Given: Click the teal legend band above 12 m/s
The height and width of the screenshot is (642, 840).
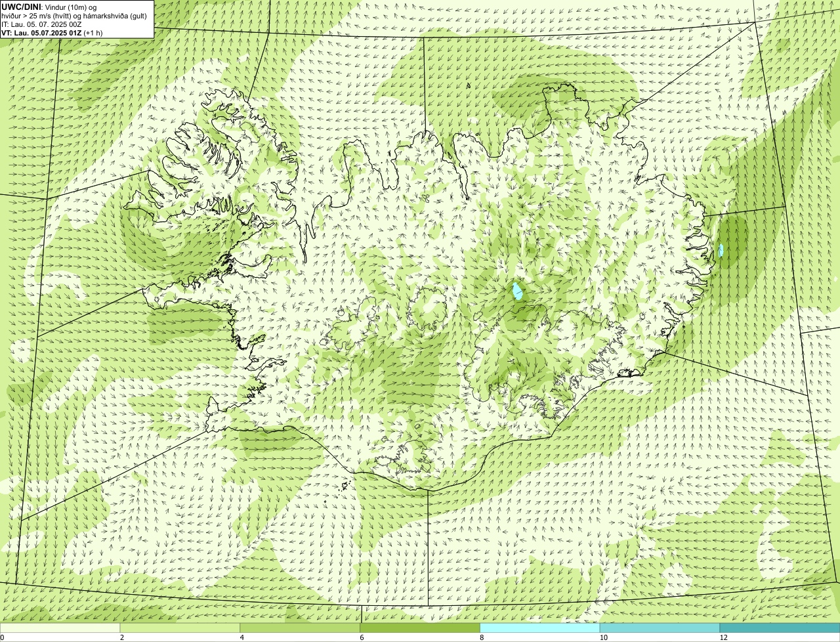Looking at the screenshot, I should click(x=780, y=628).
